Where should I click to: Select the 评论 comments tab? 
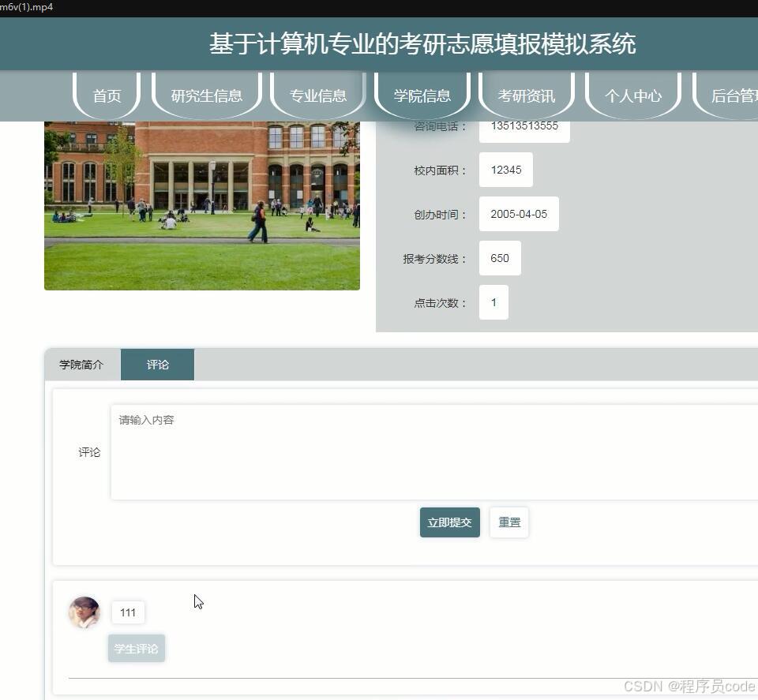[157, 364]
